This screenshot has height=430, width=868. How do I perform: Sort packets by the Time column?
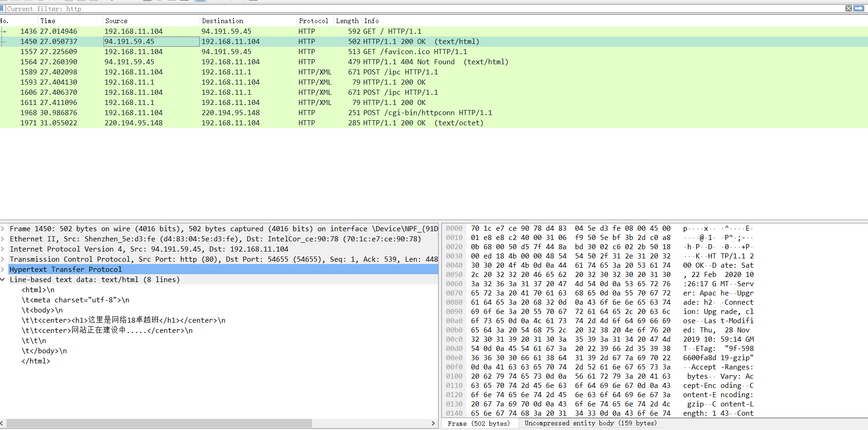pos(48,20)
